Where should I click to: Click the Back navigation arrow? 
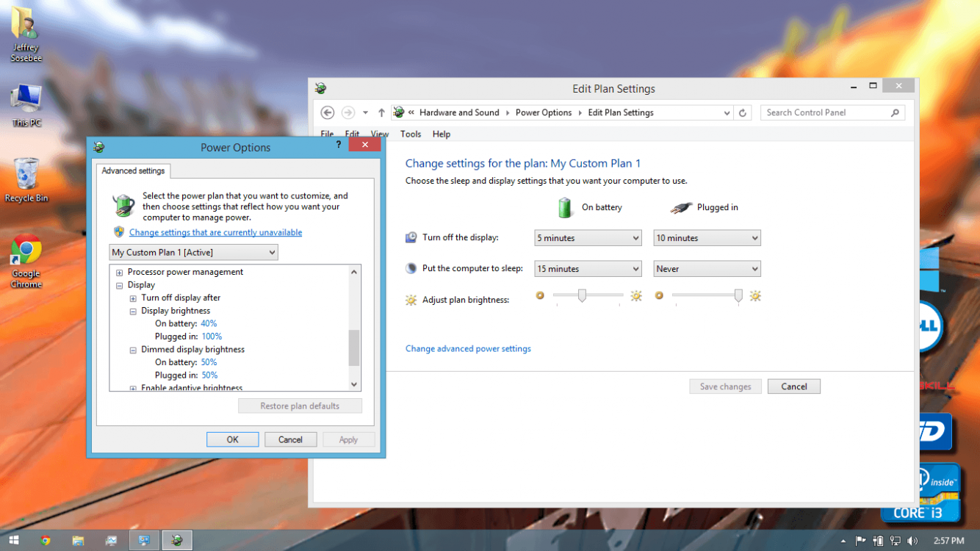click(328, 112)
